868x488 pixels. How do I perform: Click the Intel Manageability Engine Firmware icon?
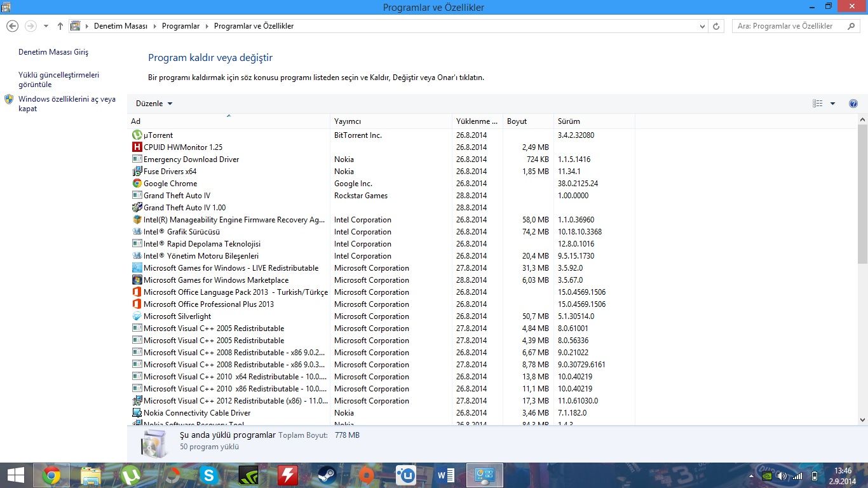point(137,220)
